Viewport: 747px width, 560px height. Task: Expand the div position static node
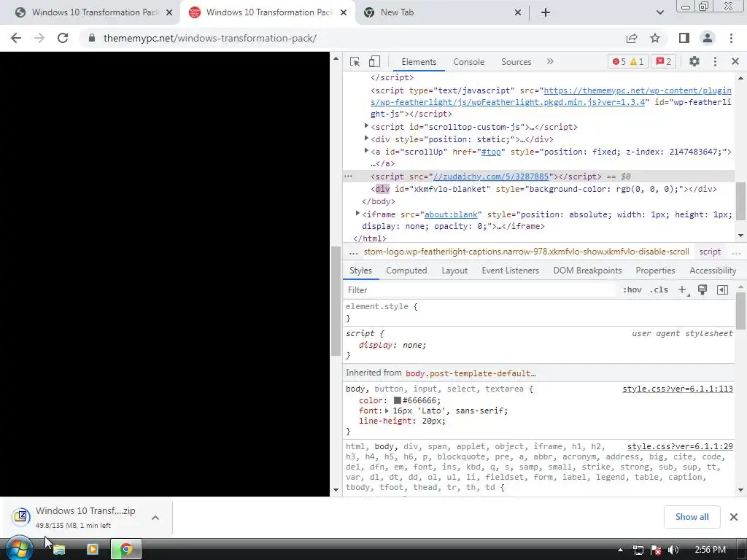(366, 139)
